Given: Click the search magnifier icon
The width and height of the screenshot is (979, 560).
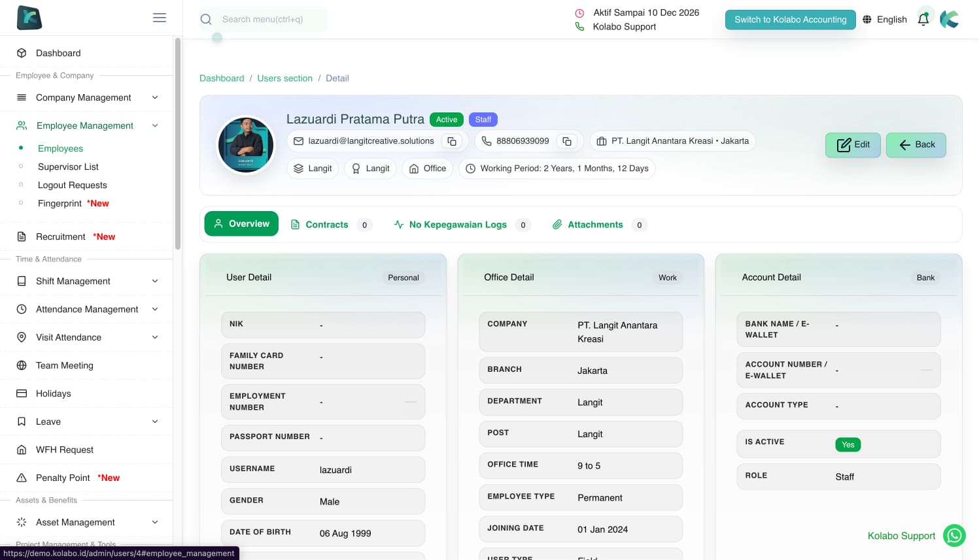Looking at the screenshot, I should pyautogui.click(x=206, y=20).
